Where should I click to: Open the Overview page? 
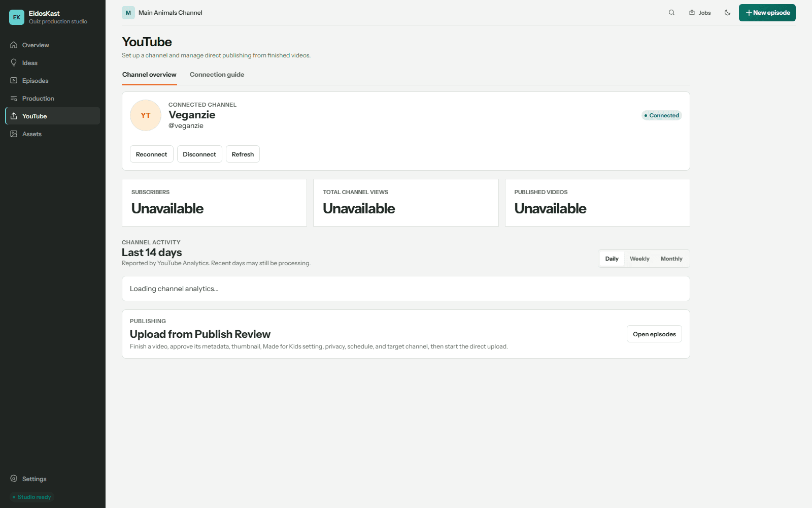point(53,45)
